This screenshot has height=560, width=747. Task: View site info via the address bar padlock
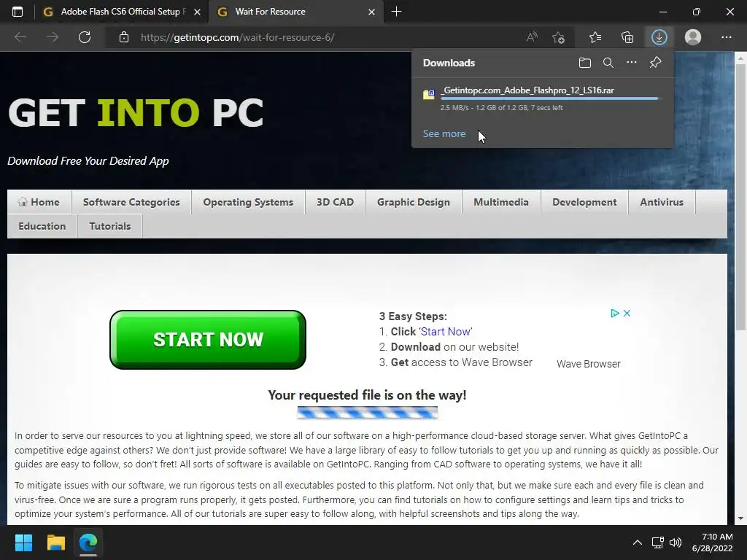coord(124,37)
